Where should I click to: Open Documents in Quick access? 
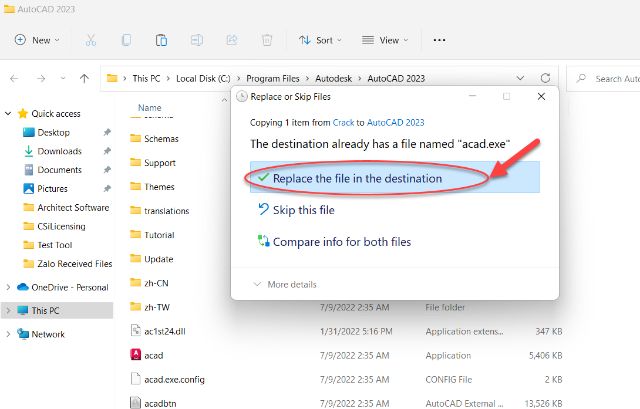pos(59,170)
